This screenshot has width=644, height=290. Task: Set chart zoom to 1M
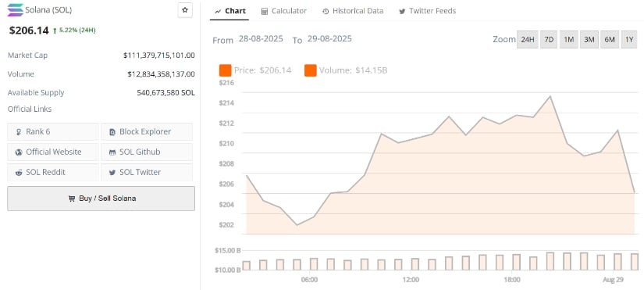[569, 40]
